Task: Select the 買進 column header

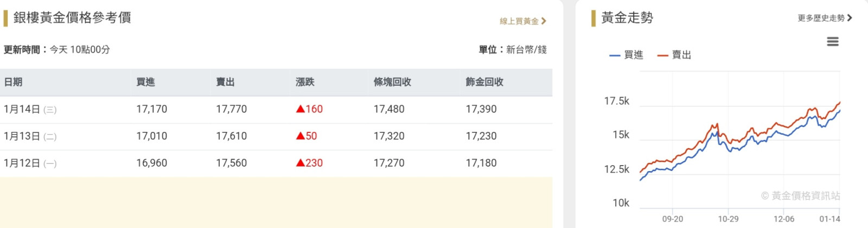Action: [x=145, y=82]
